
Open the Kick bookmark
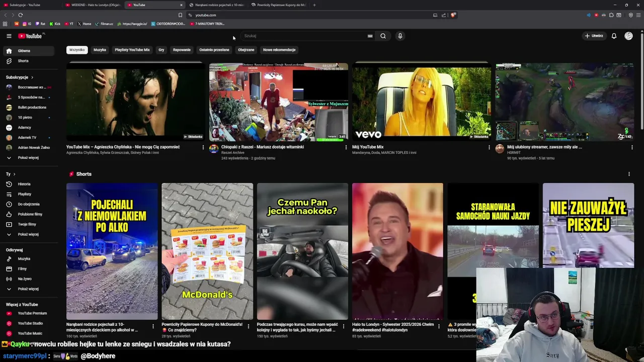tap(55, 24)
